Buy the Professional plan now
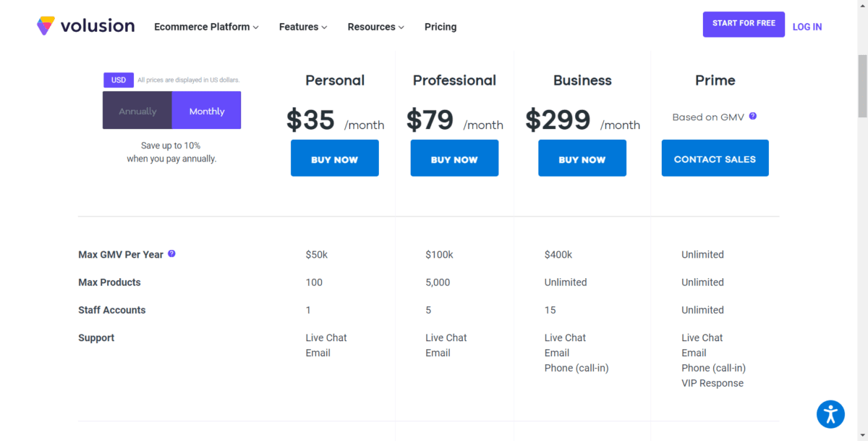The image size is (868, 441). 454,159
